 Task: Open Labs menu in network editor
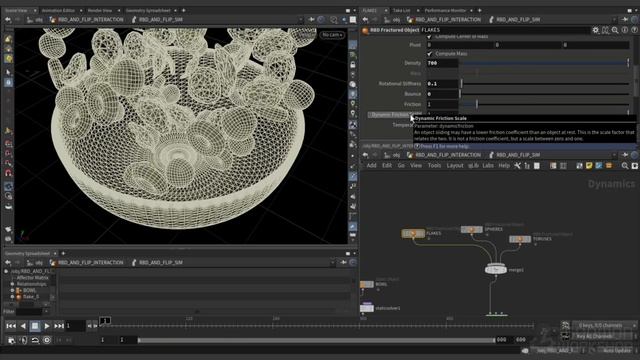[x=488, y=165]
